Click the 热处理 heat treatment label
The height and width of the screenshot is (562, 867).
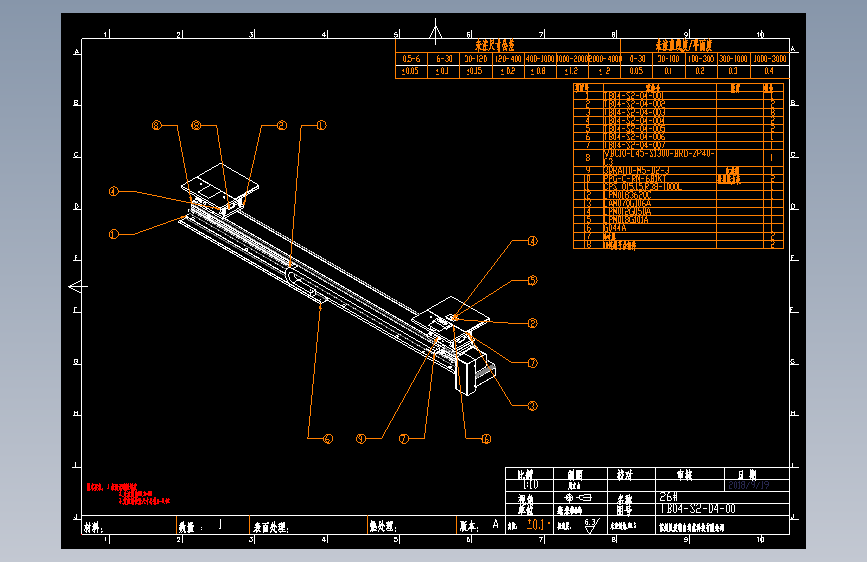(x=383, y=527)
